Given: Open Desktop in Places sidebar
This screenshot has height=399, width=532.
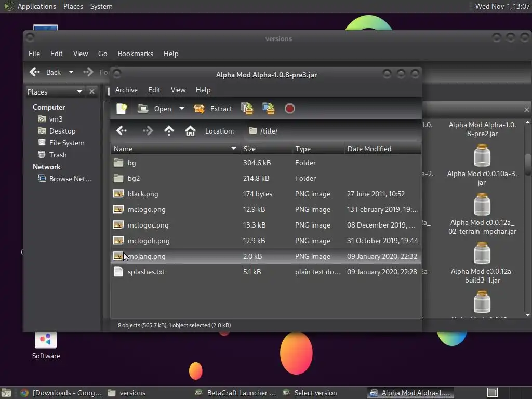Looking at the screenshot, I should click(x=57, y=131).
